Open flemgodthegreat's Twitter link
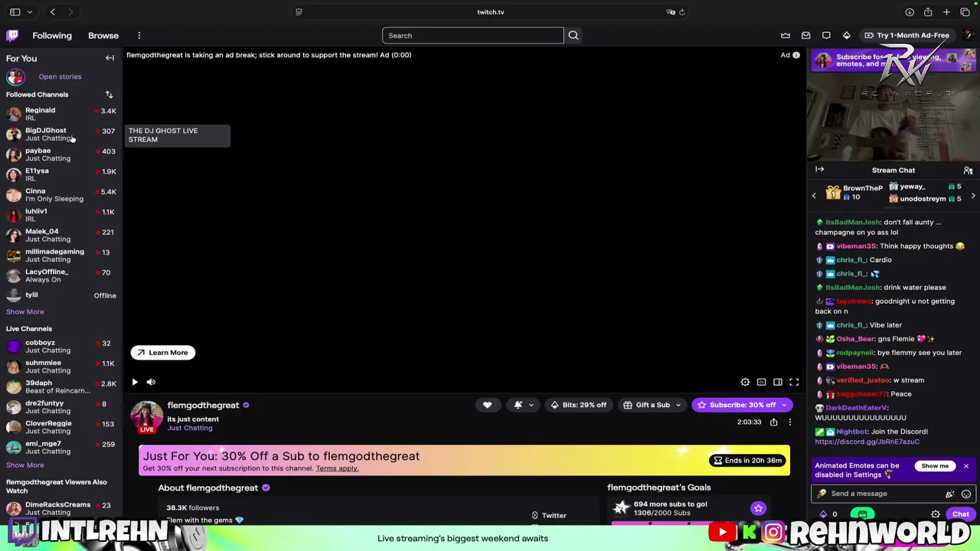Screen dimensions: 980x551 click(x=550, y=515)
